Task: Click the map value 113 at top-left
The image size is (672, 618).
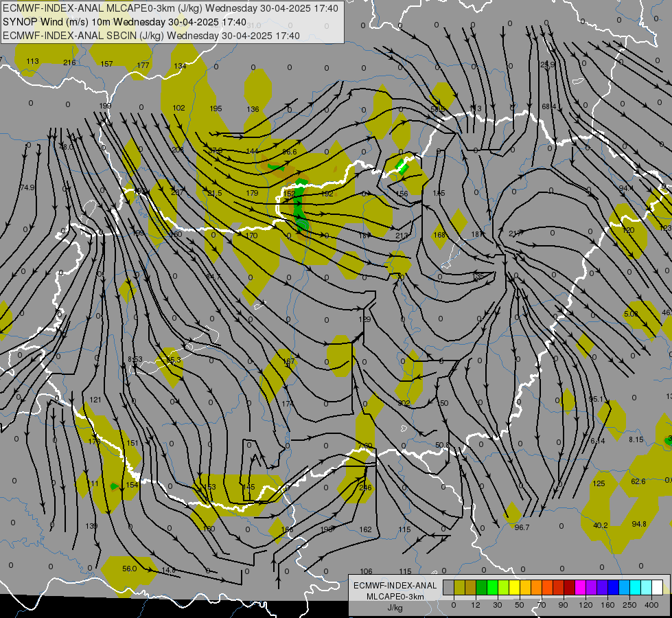Action: pyautogui.click(x=32, y=61)
